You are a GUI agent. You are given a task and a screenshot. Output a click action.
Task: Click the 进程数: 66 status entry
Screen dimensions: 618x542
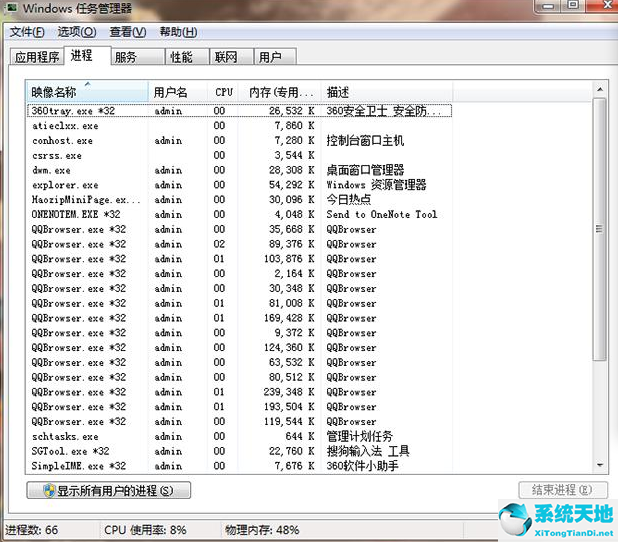coord(32,530)
